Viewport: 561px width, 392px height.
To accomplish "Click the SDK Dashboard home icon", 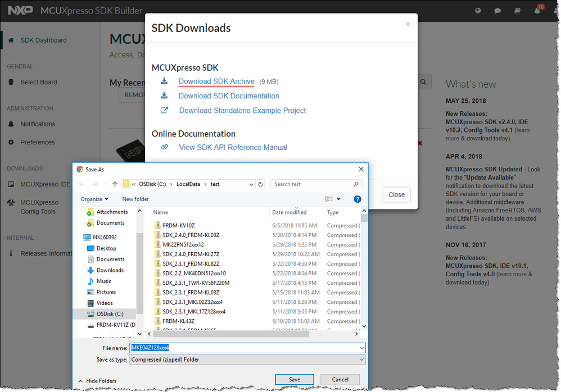I will click(11, 40).
